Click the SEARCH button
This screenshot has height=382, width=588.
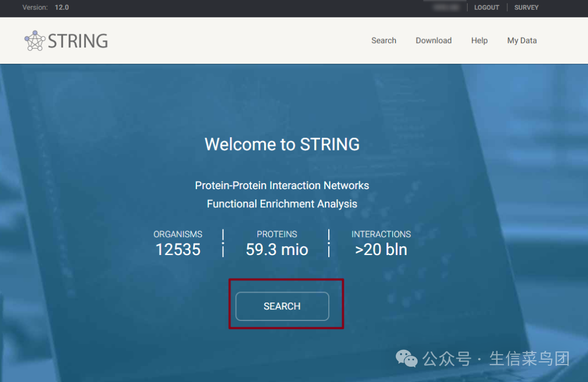283,306
